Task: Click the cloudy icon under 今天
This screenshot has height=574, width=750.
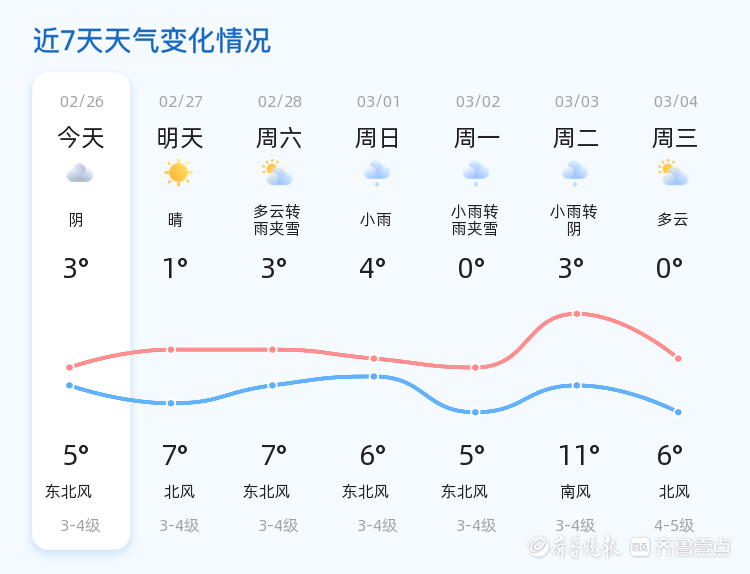Action: pyautogui.click(x=80, y=173)
